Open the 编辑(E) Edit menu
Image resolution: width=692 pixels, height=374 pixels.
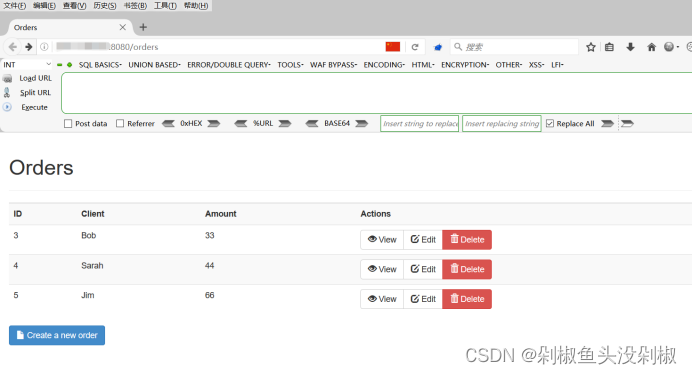point(45,6)
